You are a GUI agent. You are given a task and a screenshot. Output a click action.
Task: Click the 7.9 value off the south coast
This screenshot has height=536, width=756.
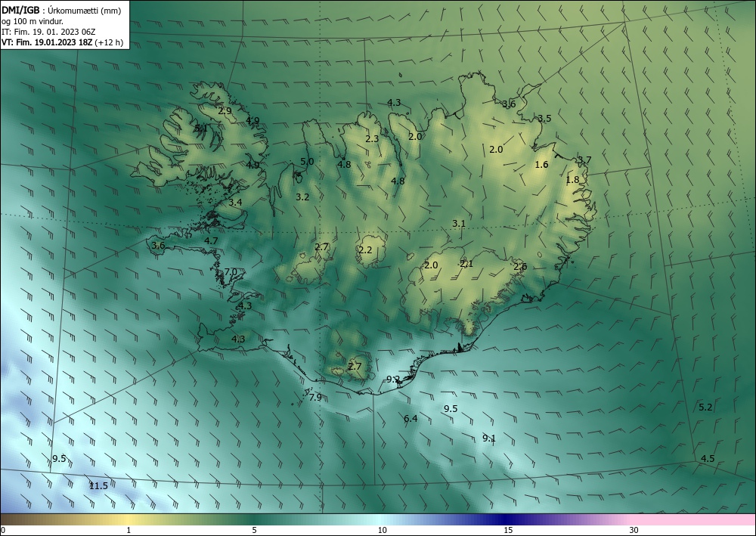click(315, 398)
